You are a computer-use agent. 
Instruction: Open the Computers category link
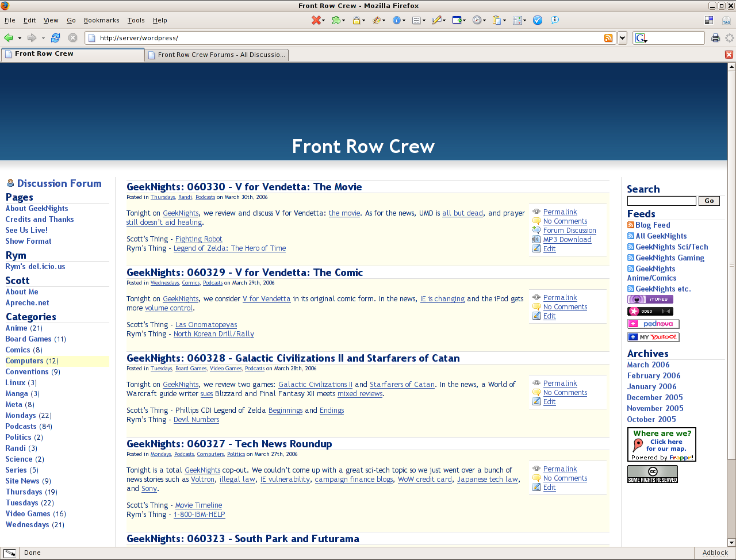25,361
